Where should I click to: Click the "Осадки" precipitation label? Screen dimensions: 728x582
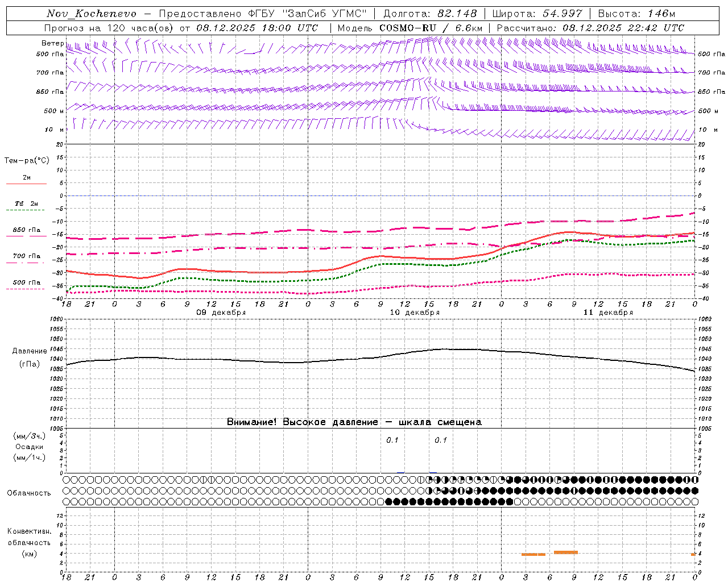(x=30, y=447)
